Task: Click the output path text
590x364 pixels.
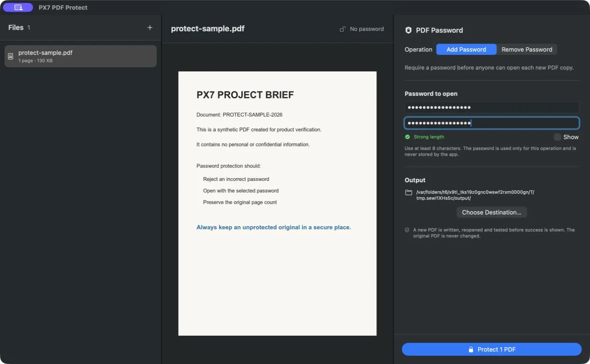Action: 475,195
